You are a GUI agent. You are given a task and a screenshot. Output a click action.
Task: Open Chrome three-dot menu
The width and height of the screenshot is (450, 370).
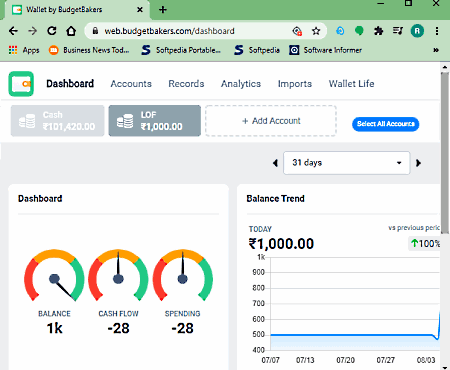(437, 31)
